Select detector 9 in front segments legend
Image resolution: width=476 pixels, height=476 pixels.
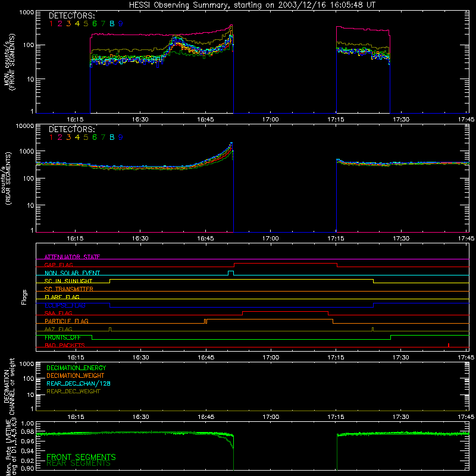tap(121, 23)
